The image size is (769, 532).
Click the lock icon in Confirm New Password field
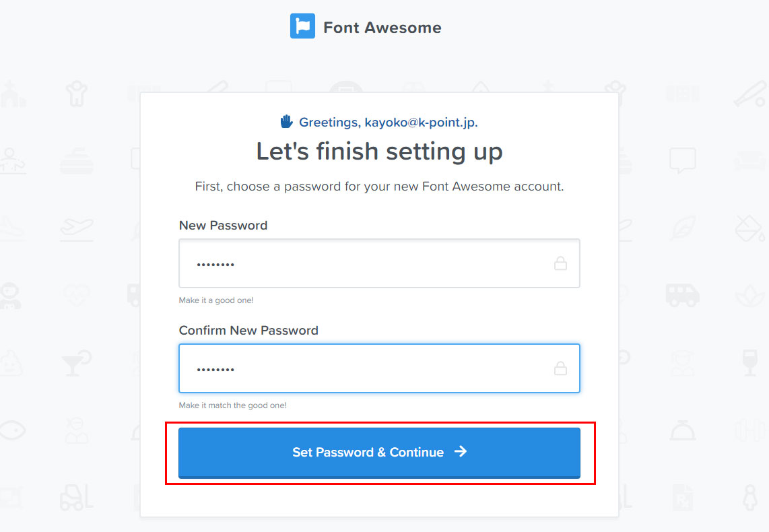coord(560,368)
